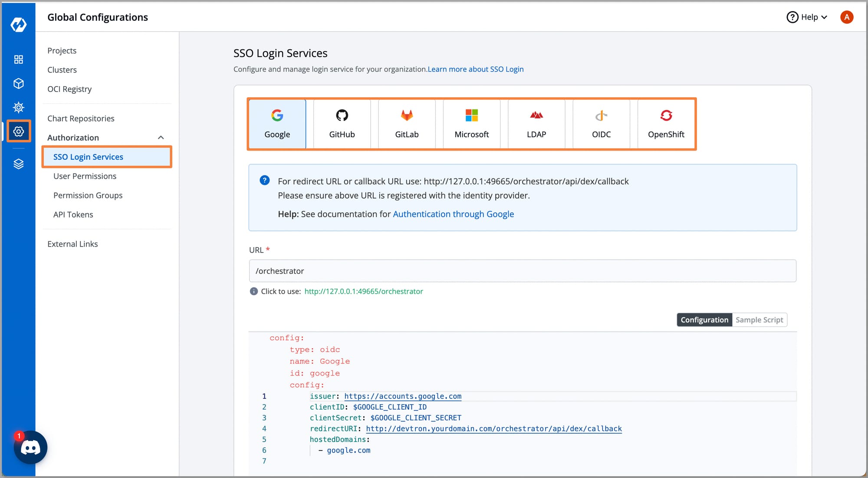Viewport: 868px width, 478px height.
Task: Expand the Help dropdown
Action: (x=808, y=17)
